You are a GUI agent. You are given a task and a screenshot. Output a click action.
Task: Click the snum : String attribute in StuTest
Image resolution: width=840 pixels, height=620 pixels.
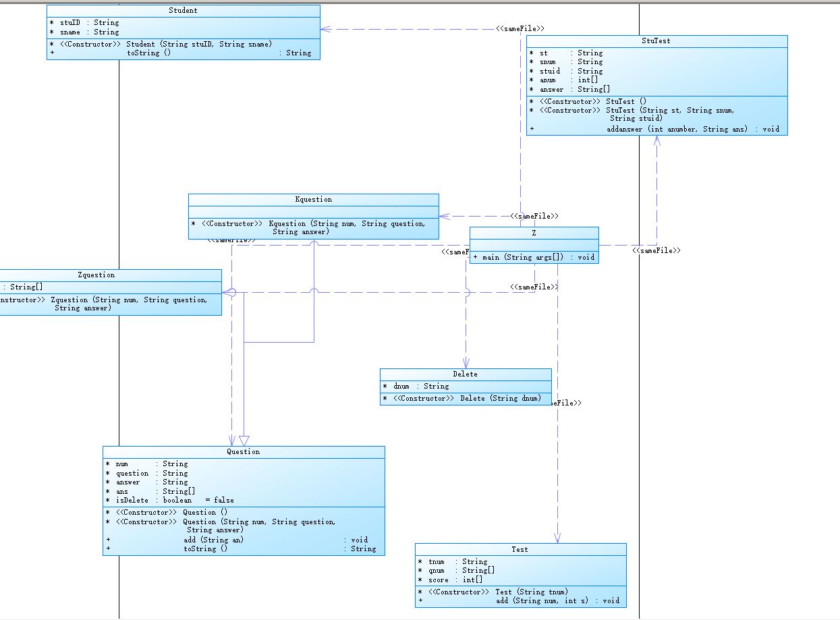[566, 61]
